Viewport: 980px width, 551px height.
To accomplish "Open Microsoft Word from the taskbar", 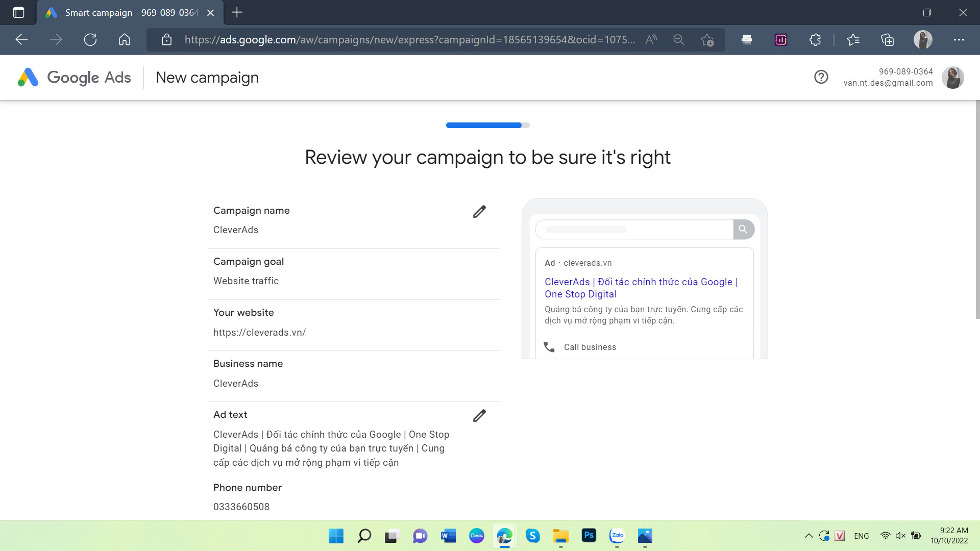I will pyautogui.click(x=448, y=536).
